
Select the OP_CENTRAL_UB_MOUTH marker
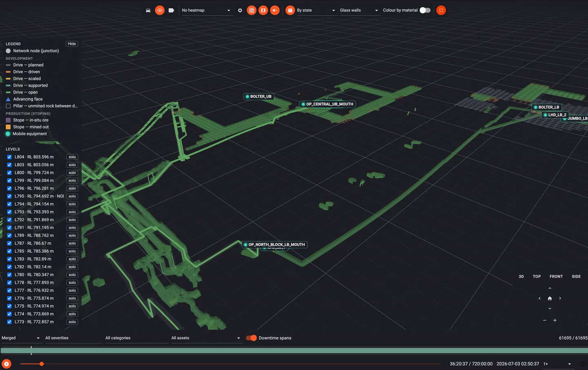(327, 104)
